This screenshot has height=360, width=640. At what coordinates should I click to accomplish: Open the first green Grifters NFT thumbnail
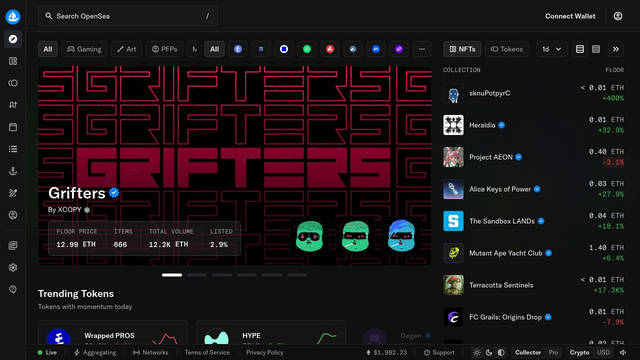(x=309, y=236)
